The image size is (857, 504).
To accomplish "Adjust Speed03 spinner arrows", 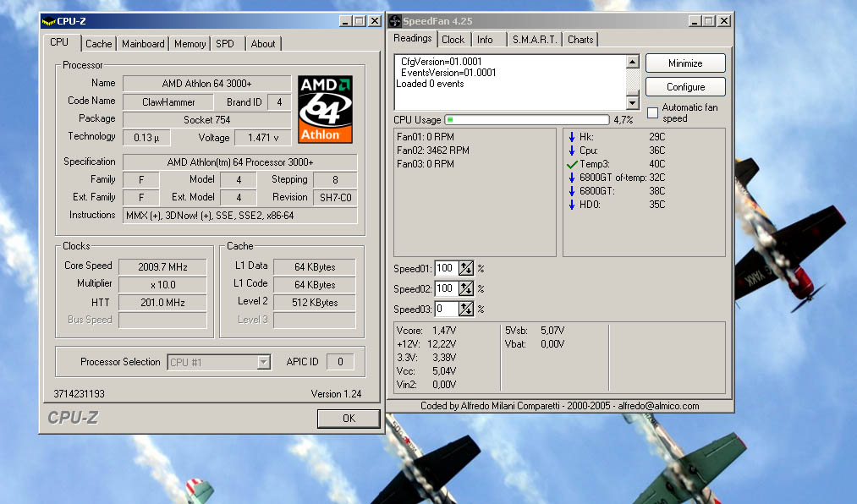I will point(465,309).
